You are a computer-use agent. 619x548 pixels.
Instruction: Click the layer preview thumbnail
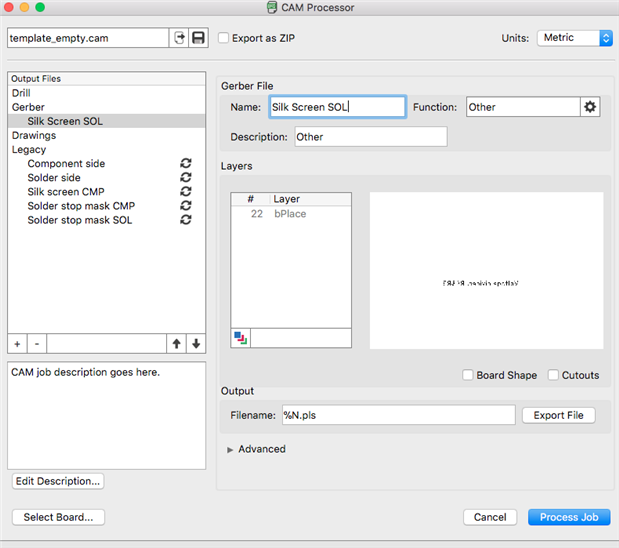[x=486, y=270]
